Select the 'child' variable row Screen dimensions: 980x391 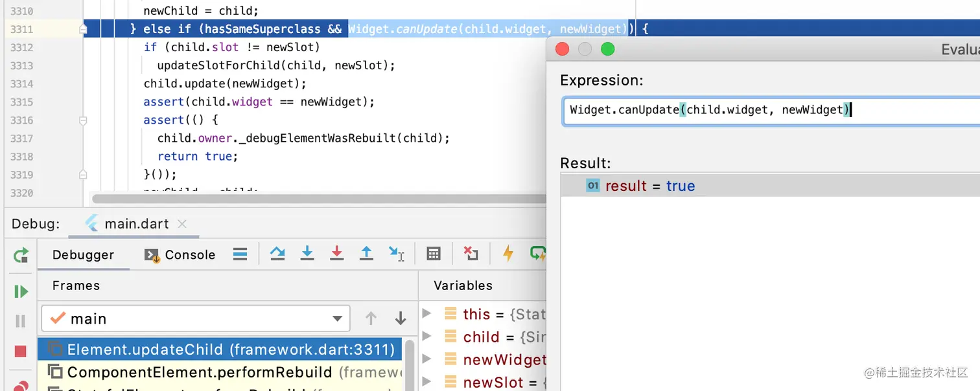pyautogui.click(x=483, y=337)
